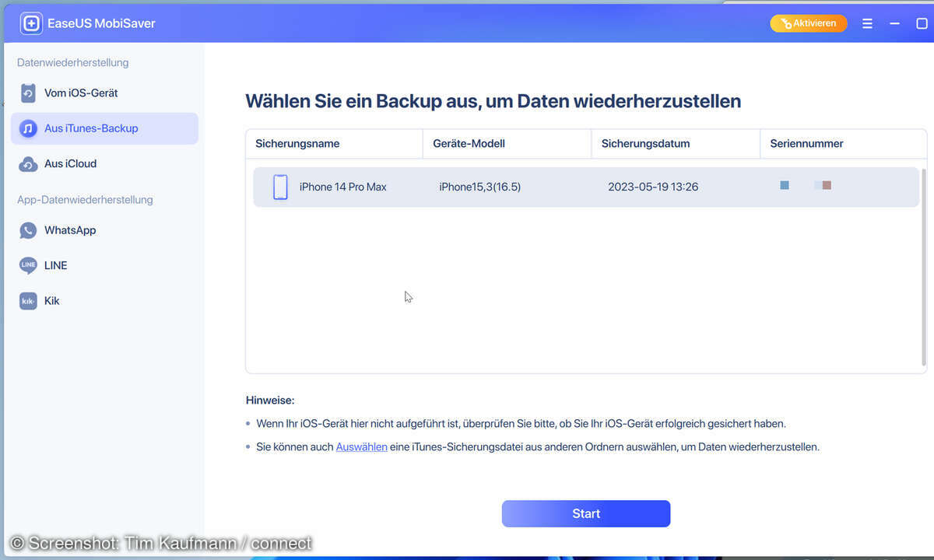Click the Datenwiederherstellung section label

point(72,62)
